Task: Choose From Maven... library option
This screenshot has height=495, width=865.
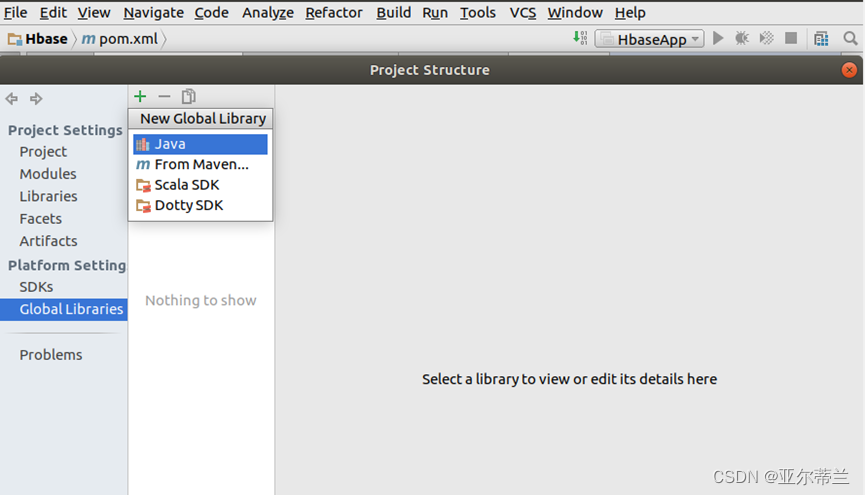Action: (200, 164)
